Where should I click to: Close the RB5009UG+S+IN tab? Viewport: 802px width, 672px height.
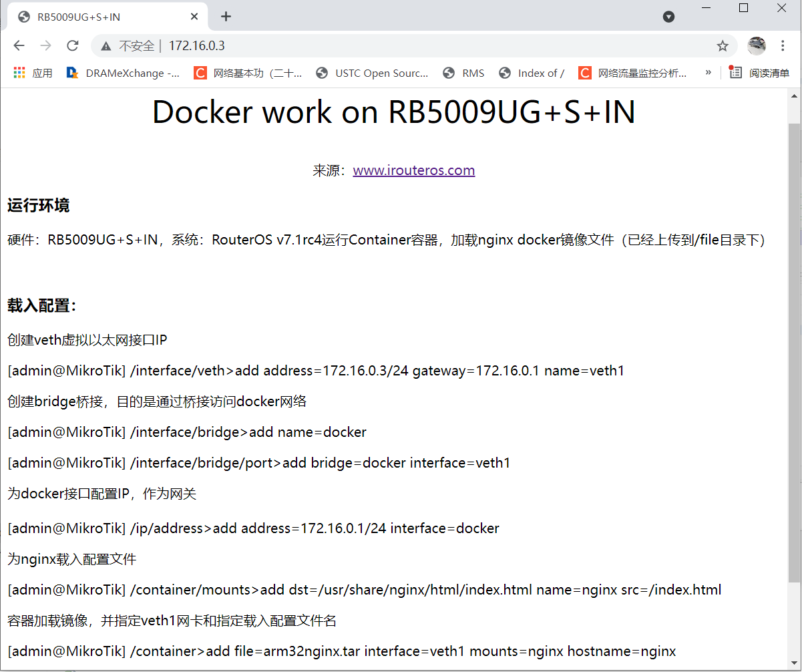(194, 17)
